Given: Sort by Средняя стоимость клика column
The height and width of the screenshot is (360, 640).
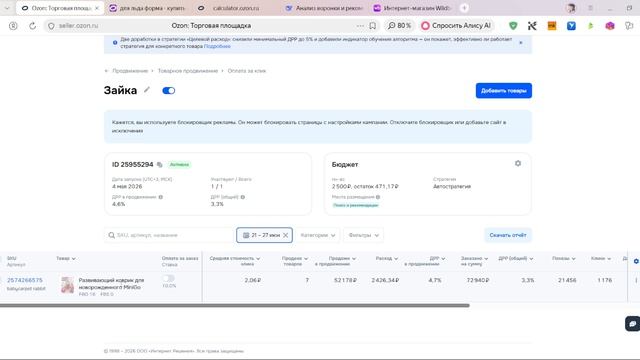Looking at the screenshot, I should (235, 261).
